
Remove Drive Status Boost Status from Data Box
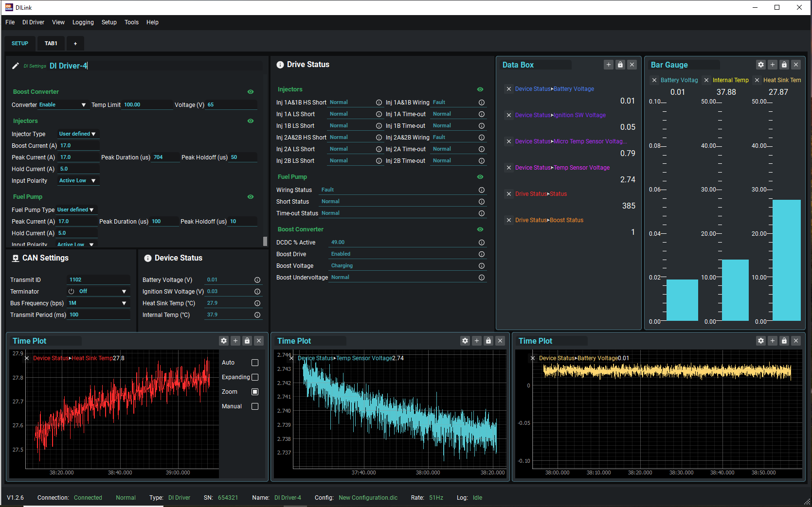[x=509, y=220]
